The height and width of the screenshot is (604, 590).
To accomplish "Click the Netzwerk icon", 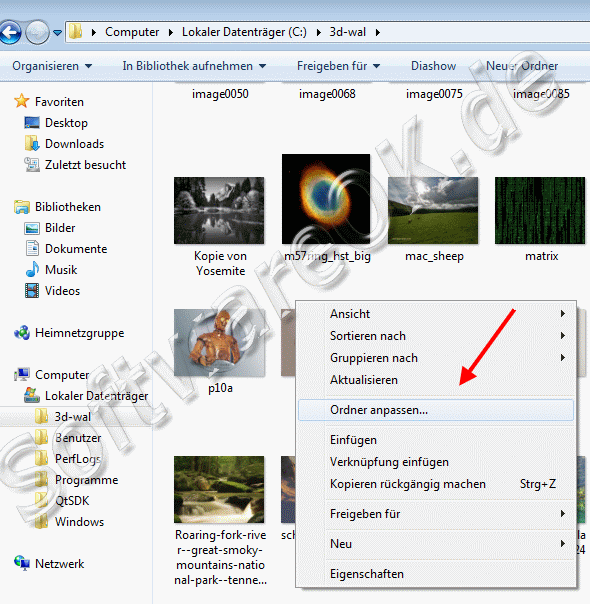I will (x=22, y=563).
